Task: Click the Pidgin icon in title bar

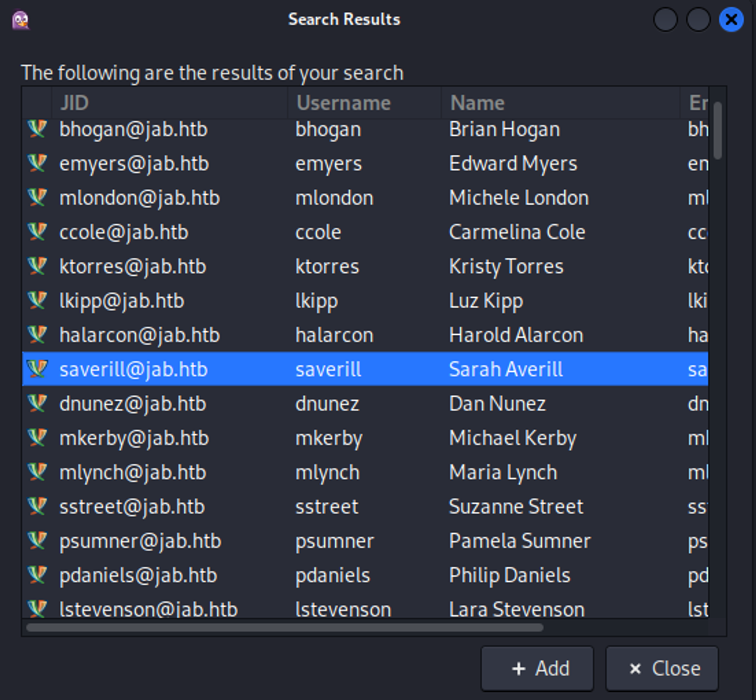Action: click(21, 20)
